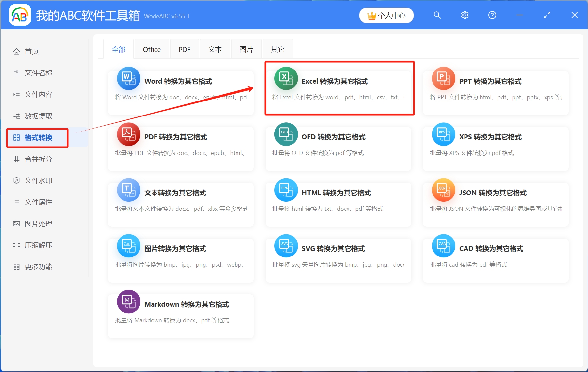Select the XPS 转换为其它格式 icon
This screenshot has height=372, width=588.
click(x=443, y=134)
